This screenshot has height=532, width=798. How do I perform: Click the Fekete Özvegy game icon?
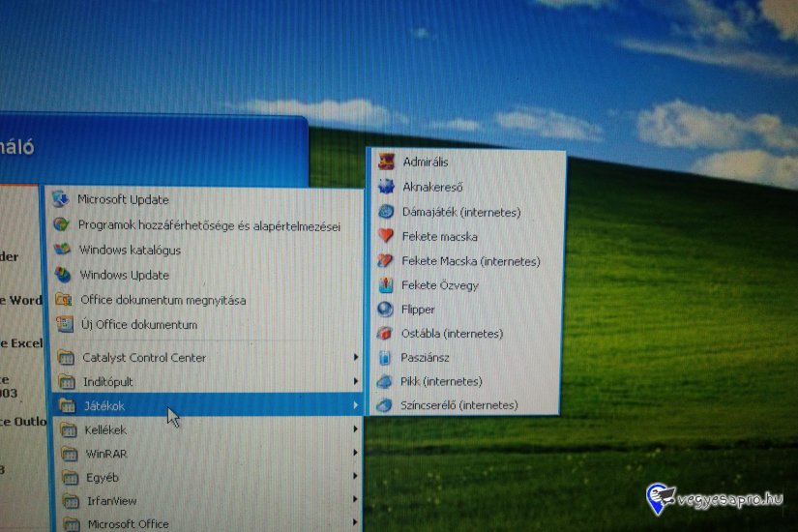click(x=386, y=285)
